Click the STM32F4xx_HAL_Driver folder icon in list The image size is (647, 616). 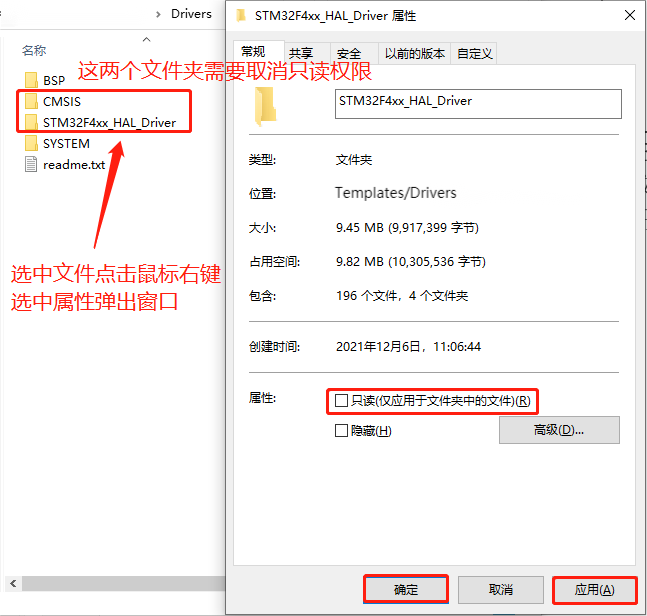click(31, 122)
